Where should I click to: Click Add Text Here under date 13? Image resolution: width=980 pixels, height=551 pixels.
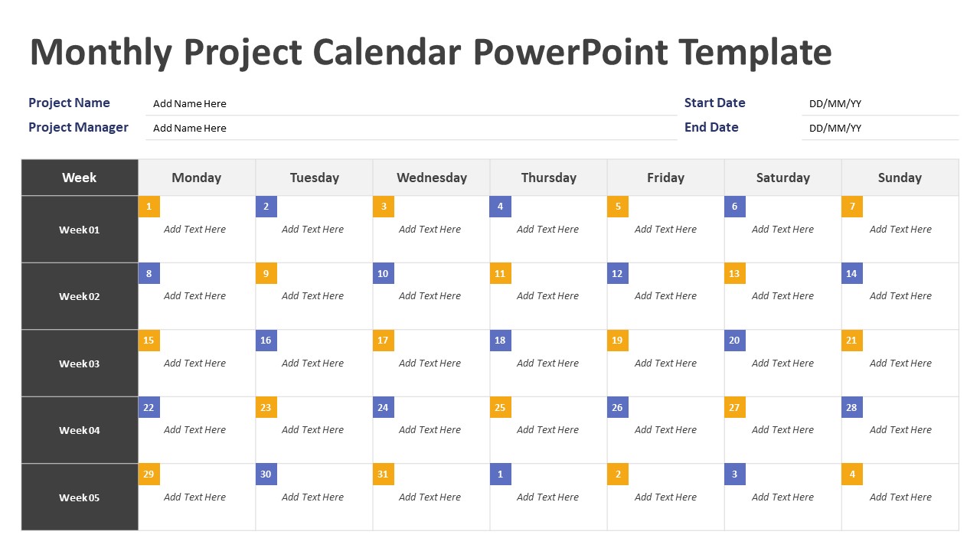[782, 296]
